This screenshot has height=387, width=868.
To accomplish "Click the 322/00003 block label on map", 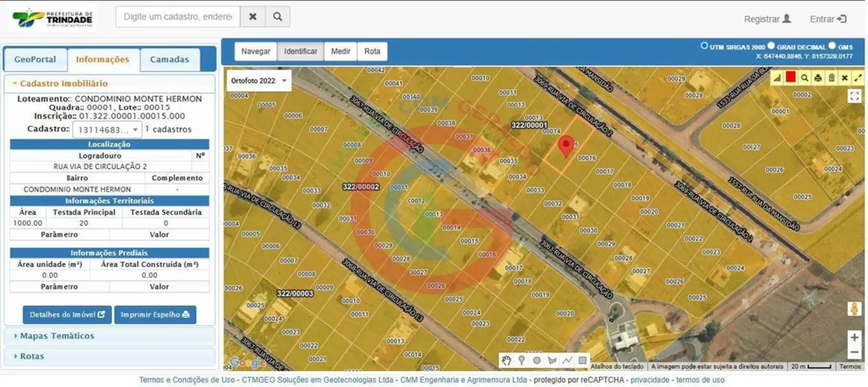I will coord(295,293).
